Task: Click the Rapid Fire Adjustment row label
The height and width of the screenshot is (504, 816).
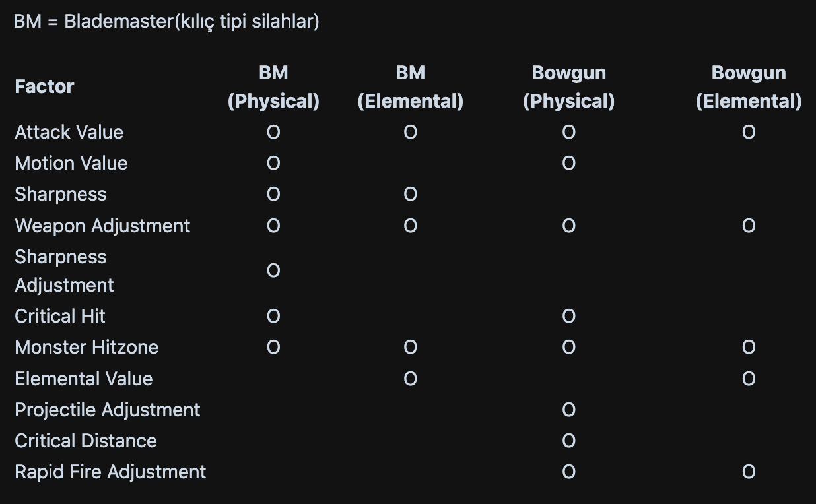Action: pyautogui.click(x=110, y=472)
